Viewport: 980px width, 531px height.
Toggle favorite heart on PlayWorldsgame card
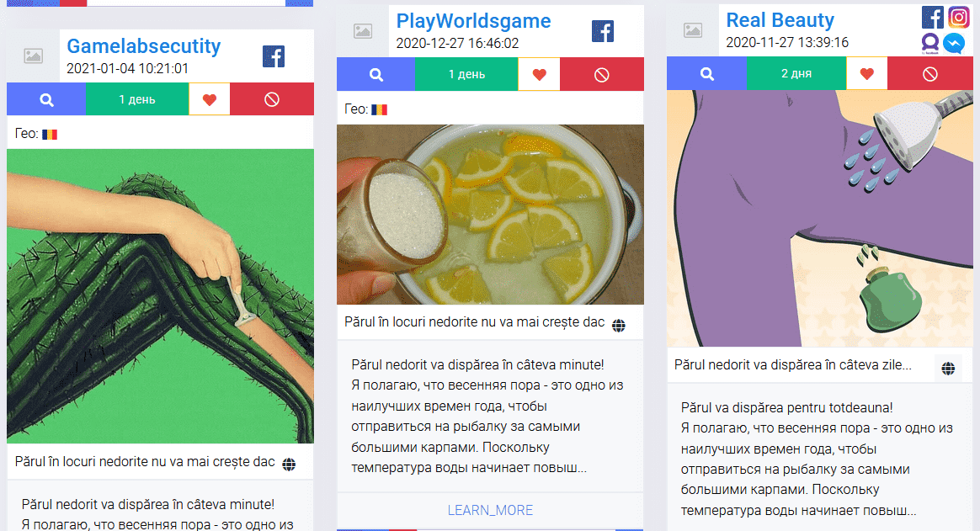tap(540, 74)
